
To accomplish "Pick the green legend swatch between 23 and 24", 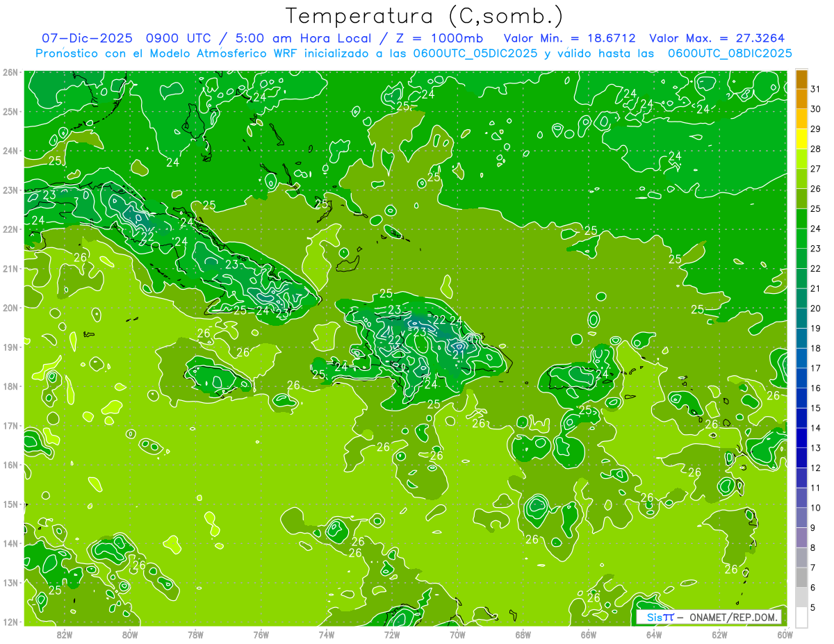I will click(x=801, y=239).
